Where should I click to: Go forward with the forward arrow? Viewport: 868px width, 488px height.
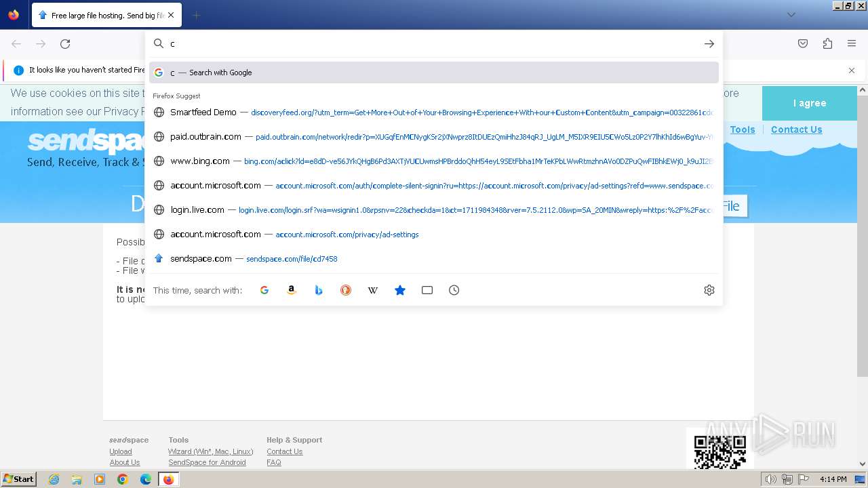coord(41,43)
